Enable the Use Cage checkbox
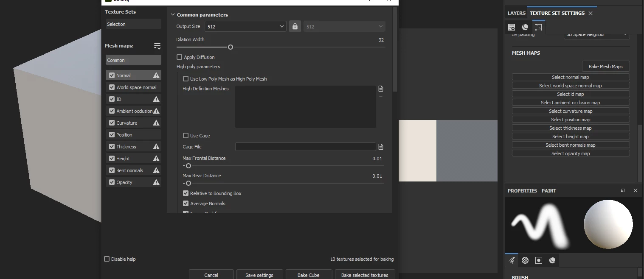The width and height of the screenshot is (644, 279). [x=186, y=136]
